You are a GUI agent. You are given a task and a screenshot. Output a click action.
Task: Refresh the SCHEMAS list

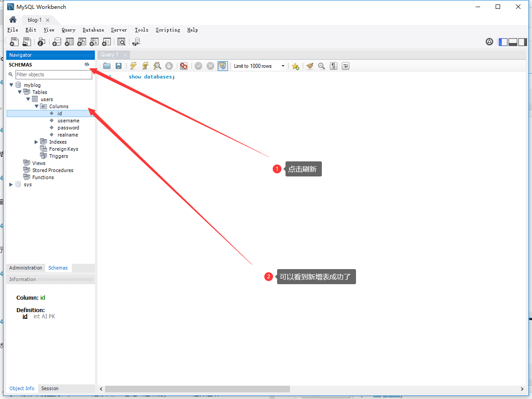click(87, 65)
